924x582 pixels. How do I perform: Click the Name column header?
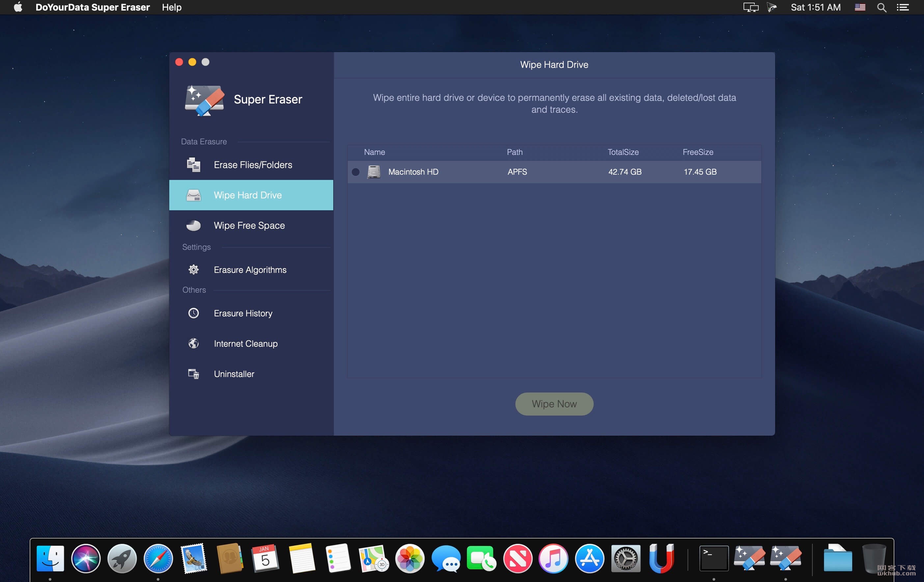[374, 152]
